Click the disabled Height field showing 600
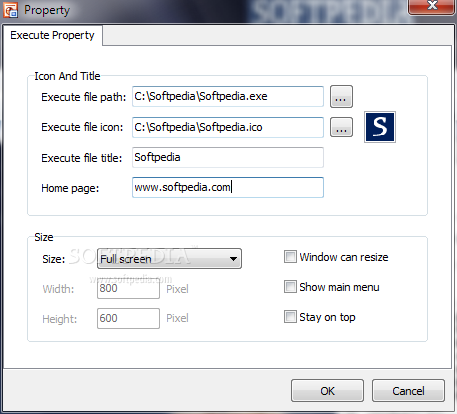 pos(128,319)
